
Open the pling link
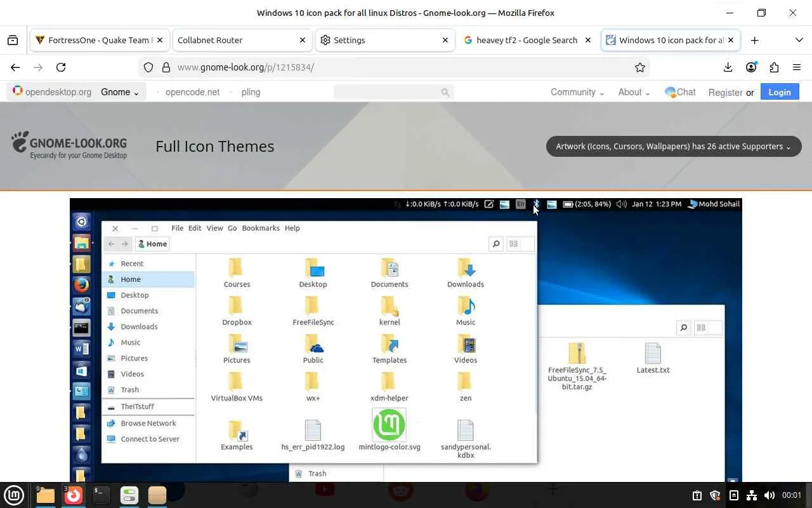click(x=251, y=92)
